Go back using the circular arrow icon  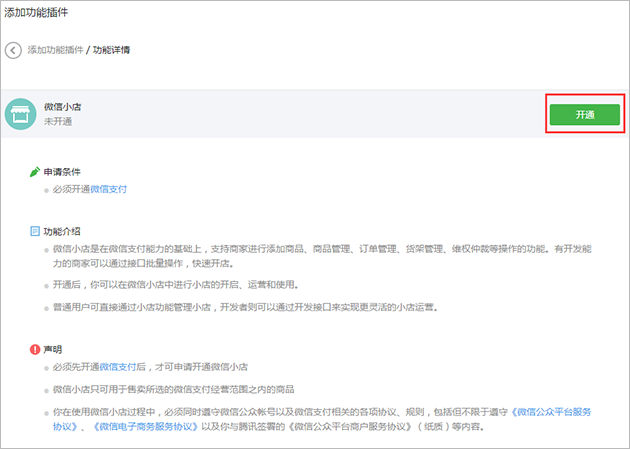pyautogui.click(x=13, y=50)
